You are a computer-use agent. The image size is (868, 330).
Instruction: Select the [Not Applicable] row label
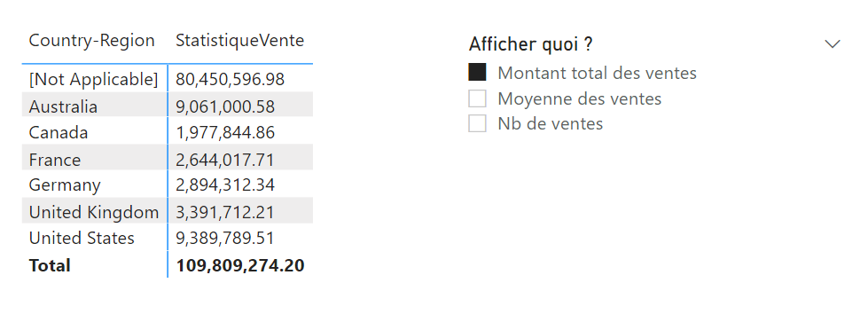point(94,79)
